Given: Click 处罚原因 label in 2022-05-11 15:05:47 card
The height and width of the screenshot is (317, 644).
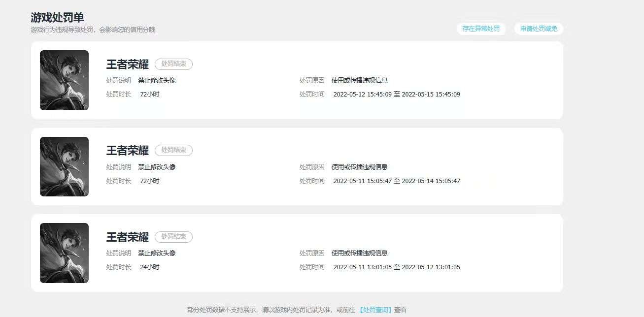Looking at the screenshot, I should (x=312, y=167).
